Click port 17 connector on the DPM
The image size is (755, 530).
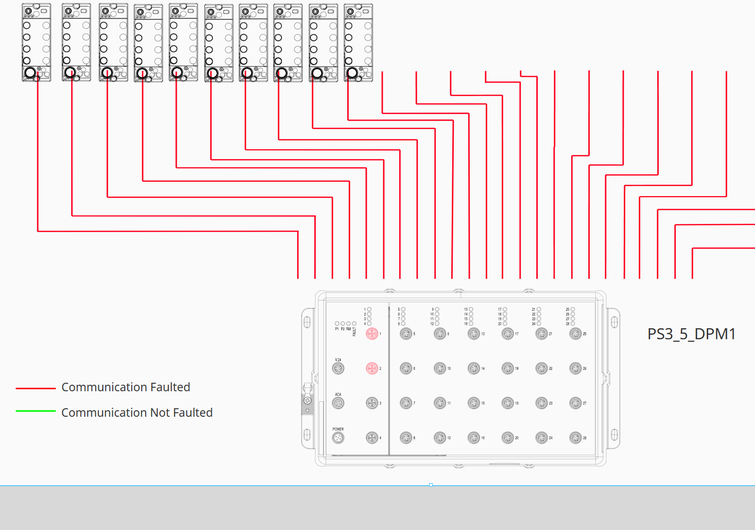(x=508, y=334)
